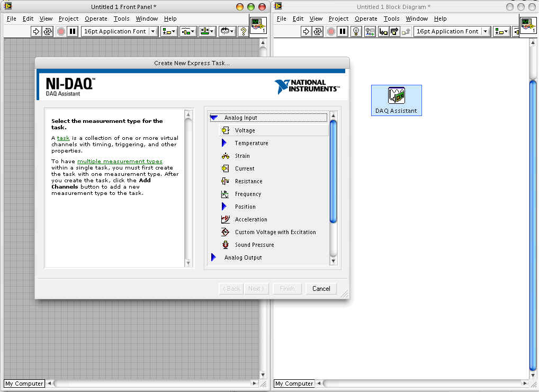The image size is (539, 392).
Task: Select DAQ Assistant node on block diagram
Action: tap(397, 101)
